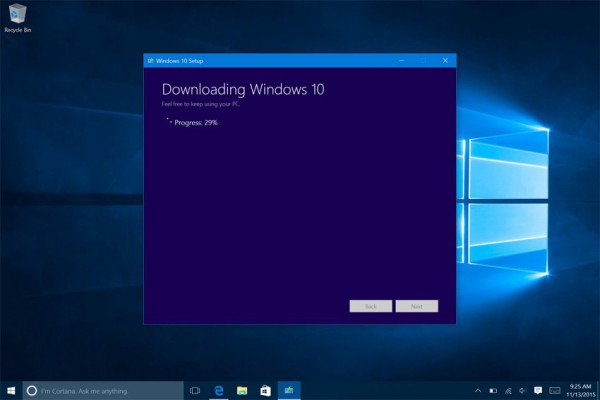
Task: Open the clock showing 9:25 AM
Action: pos(580,390)
